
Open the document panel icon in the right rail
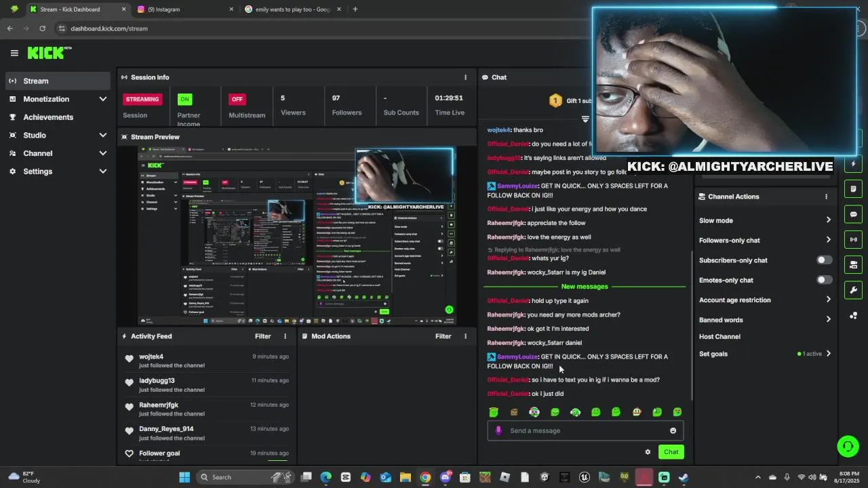(x=853, y=189)
